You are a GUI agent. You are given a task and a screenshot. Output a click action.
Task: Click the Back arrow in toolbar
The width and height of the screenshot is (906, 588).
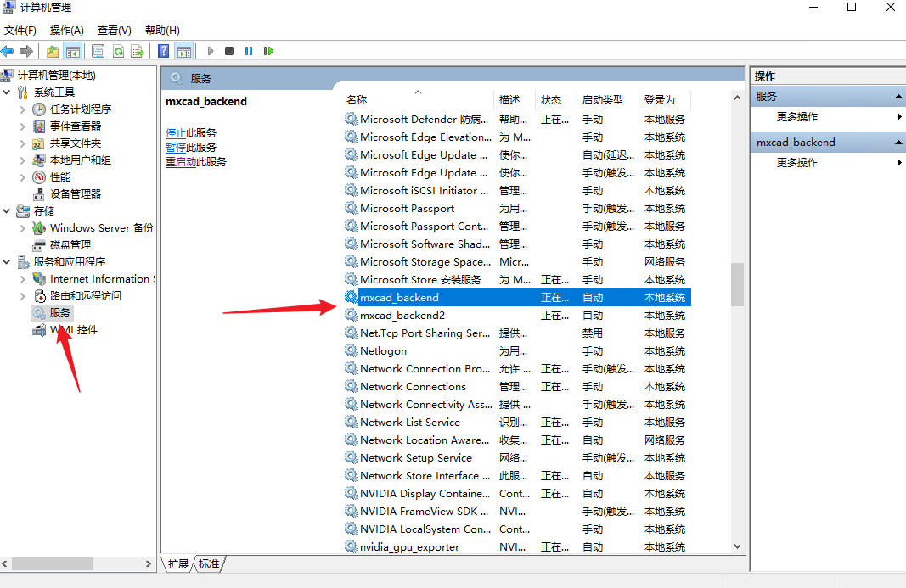8,51
